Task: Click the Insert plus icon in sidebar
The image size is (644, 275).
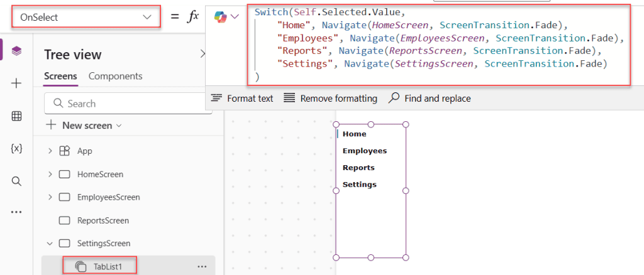Action: coord(16,84)
